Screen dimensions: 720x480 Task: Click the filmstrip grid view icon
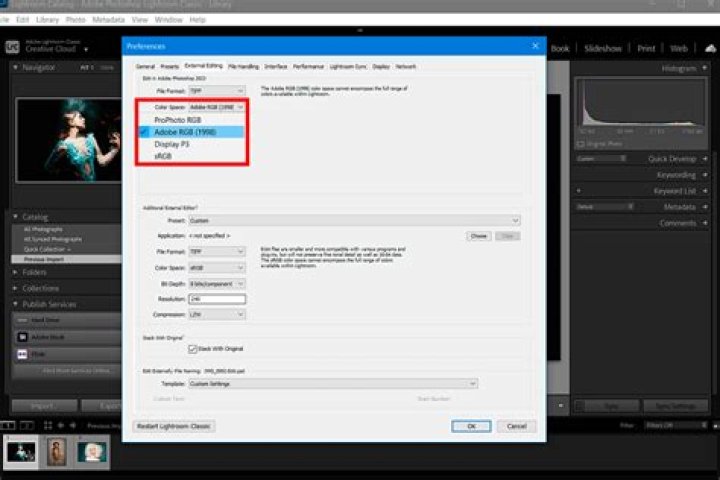coord(48,425)
